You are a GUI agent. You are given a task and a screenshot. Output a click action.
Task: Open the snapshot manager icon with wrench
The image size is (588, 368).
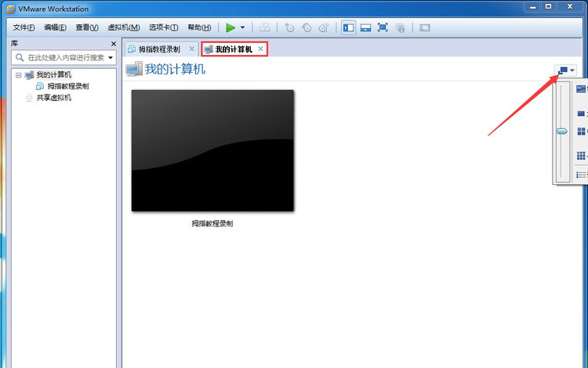[324, 27]
